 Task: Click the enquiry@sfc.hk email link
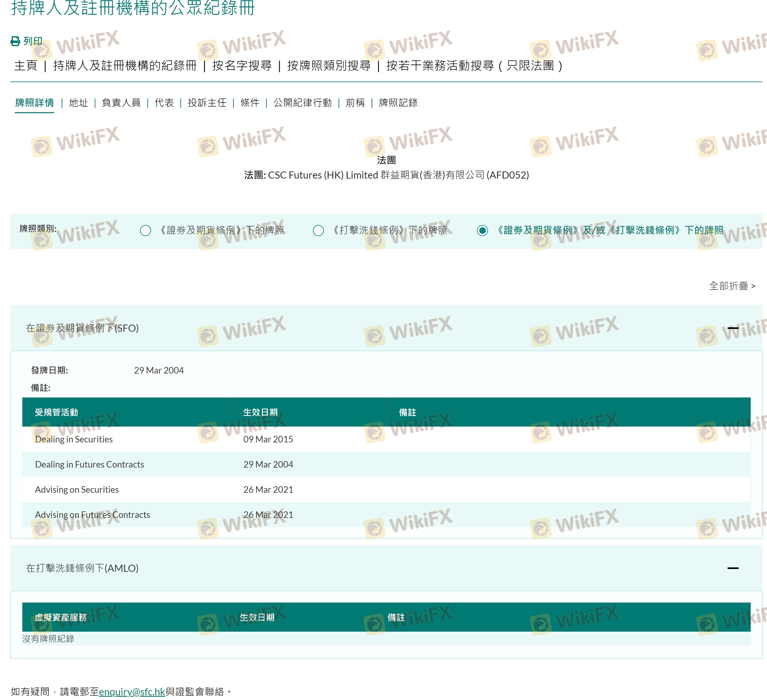132,691
